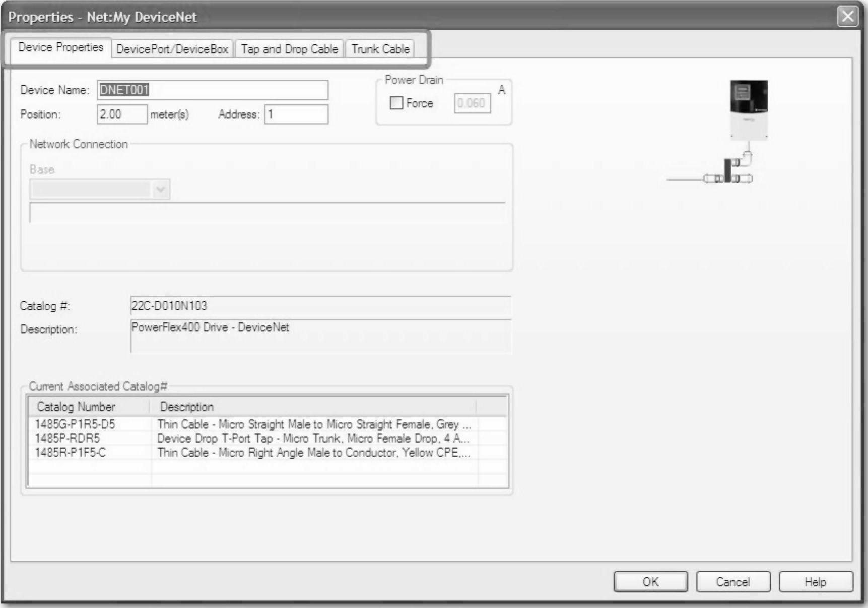This screenshot has width=868, height=608.
Task: Close the Properties dialog window
Action: (x=848, y=16)
